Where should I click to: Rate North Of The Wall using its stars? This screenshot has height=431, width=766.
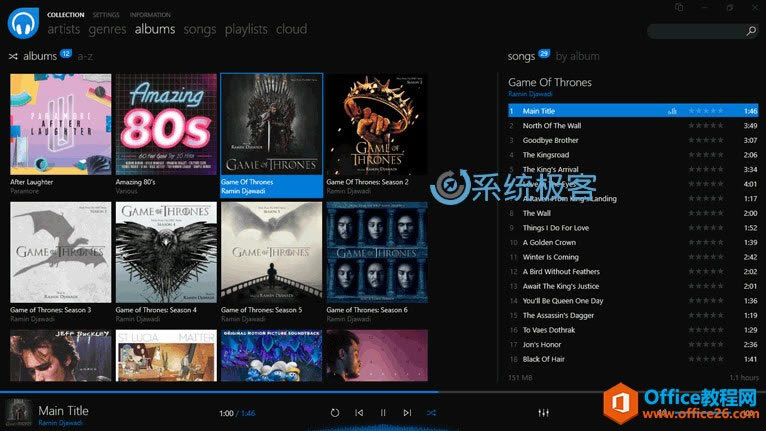tap(706, 126)
